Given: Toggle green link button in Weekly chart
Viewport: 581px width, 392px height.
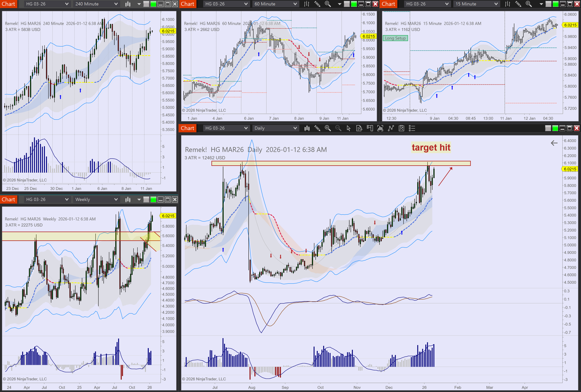Looking at the screenshot, I should pyautogui.click(x=153, y=199).
